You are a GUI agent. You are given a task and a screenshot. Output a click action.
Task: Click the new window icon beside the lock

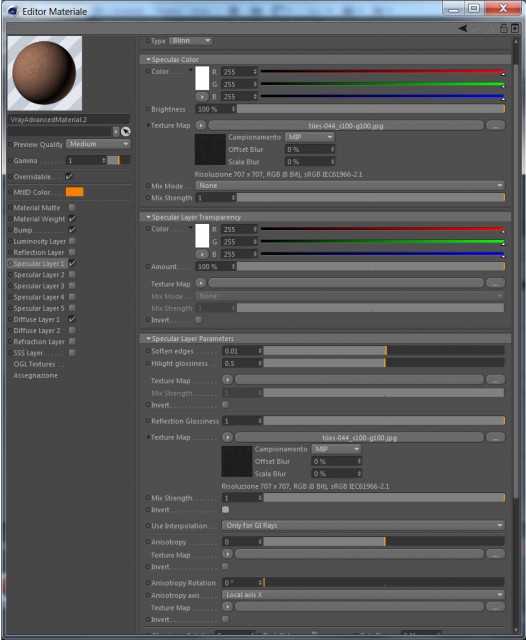515,28
